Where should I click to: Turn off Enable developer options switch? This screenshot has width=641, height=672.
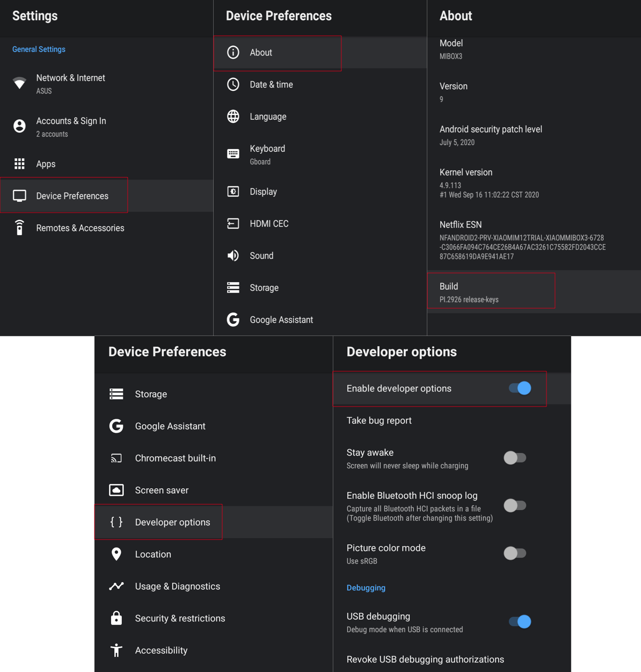tap(520, 388)
